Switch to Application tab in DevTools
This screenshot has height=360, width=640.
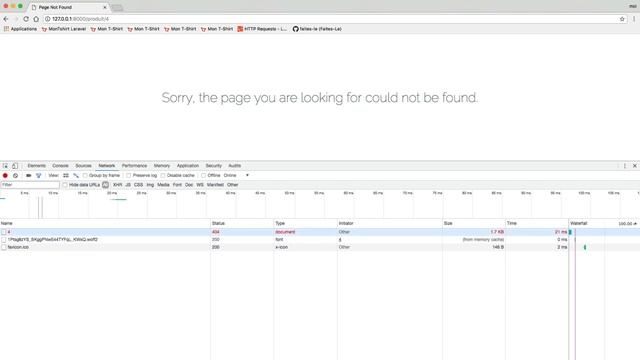pos(188,166)
